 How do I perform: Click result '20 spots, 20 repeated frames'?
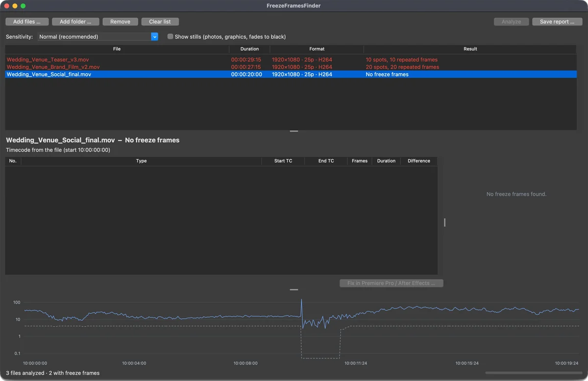tap(402, 67)
